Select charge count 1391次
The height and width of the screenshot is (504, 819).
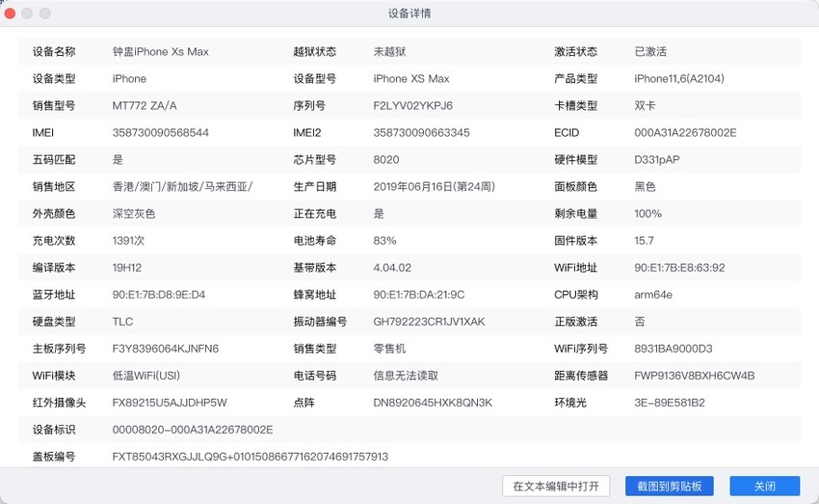pos(128,241)
